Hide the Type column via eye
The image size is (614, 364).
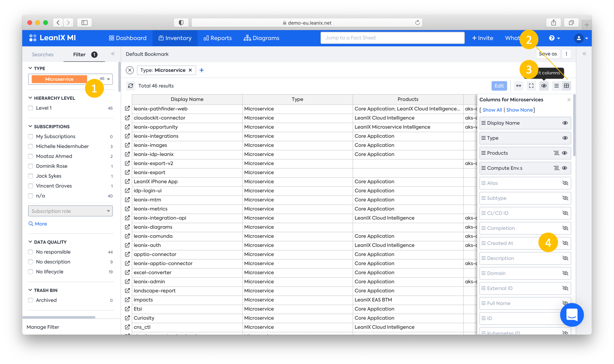click(x=565, y=138)
